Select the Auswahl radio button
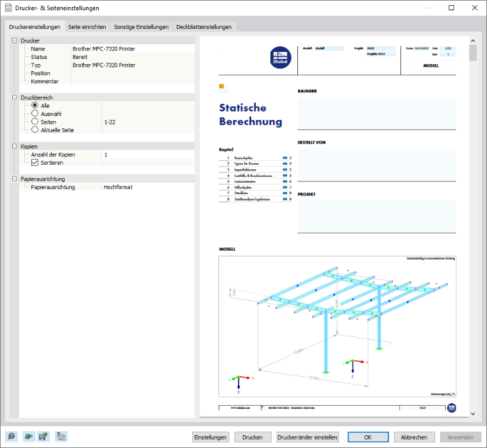 35,113
